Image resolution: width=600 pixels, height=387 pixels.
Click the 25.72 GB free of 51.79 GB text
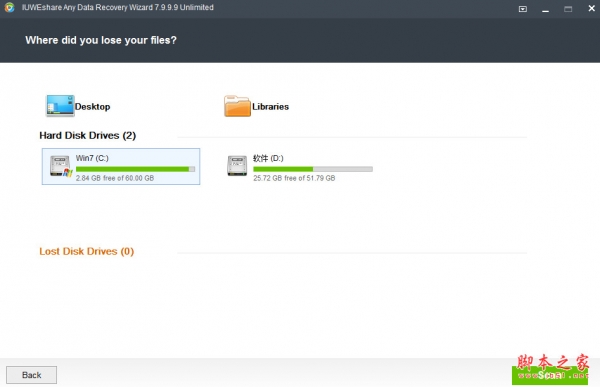(x=294, y=178)
